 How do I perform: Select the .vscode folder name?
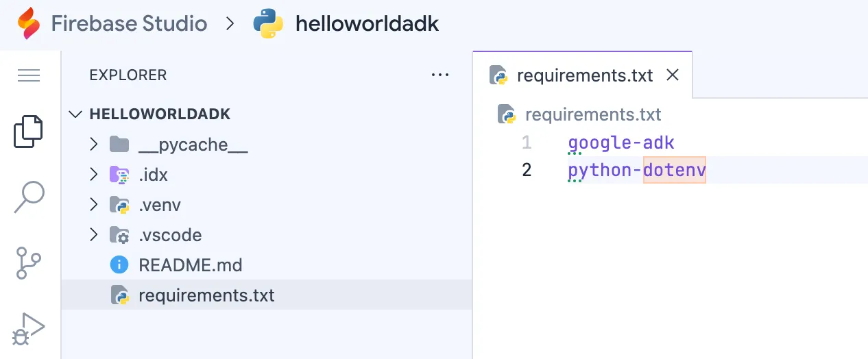pyautogui.click(x=170, y=235)
